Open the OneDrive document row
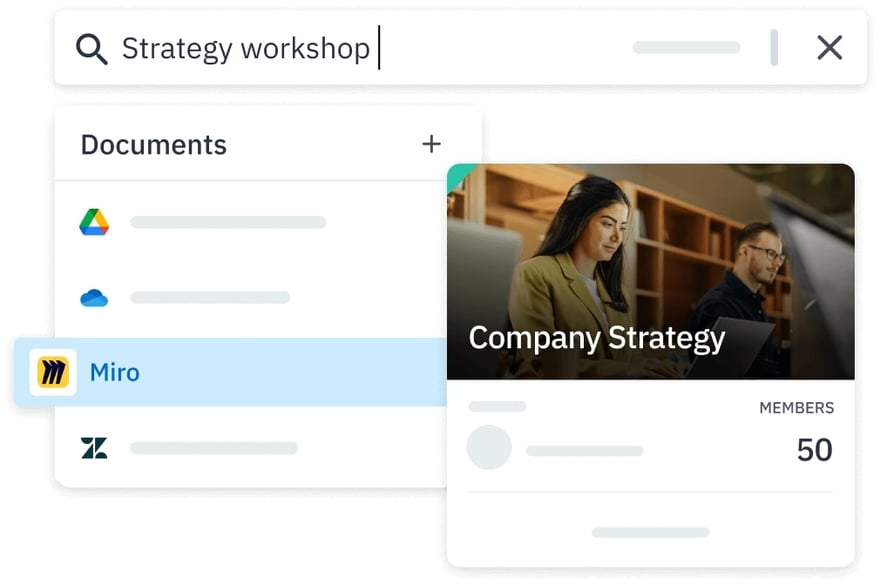Image resolution: width=880 pixels, height=584 pixels. pos(210,298)
